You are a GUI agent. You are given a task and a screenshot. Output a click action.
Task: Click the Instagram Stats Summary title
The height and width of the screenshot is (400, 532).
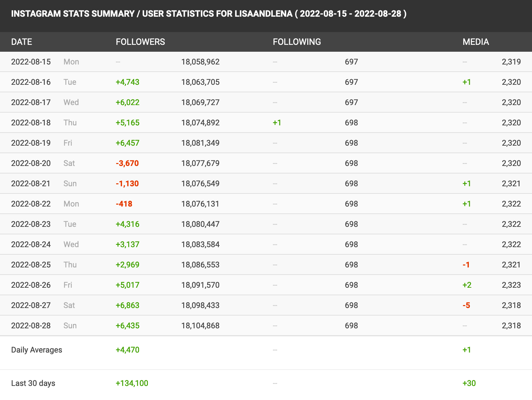209,14
